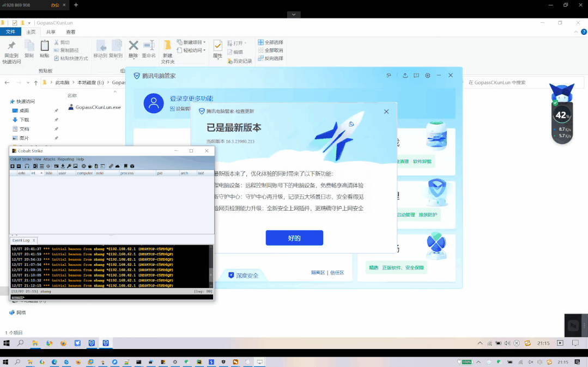Open credentials via the key icon
This screenshot has height=367, width=588.
point(69,166)
